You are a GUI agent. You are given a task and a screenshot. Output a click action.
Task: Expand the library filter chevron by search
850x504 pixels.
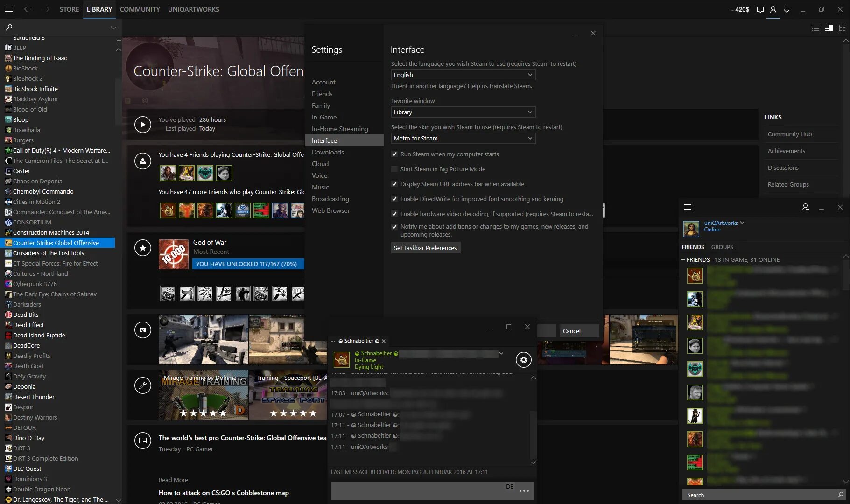point(113,28)
